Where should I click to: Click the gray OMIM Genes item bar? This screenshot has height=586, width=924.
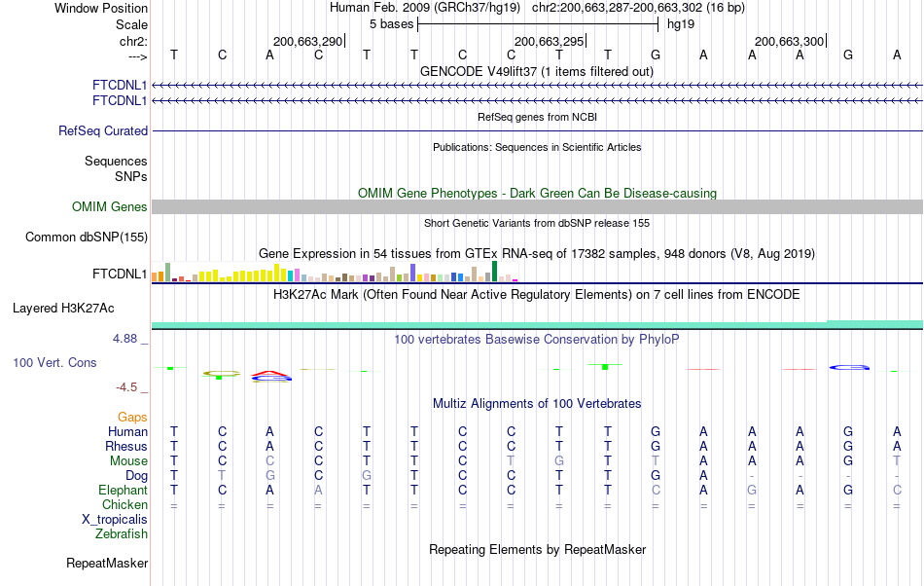[538, 206]
